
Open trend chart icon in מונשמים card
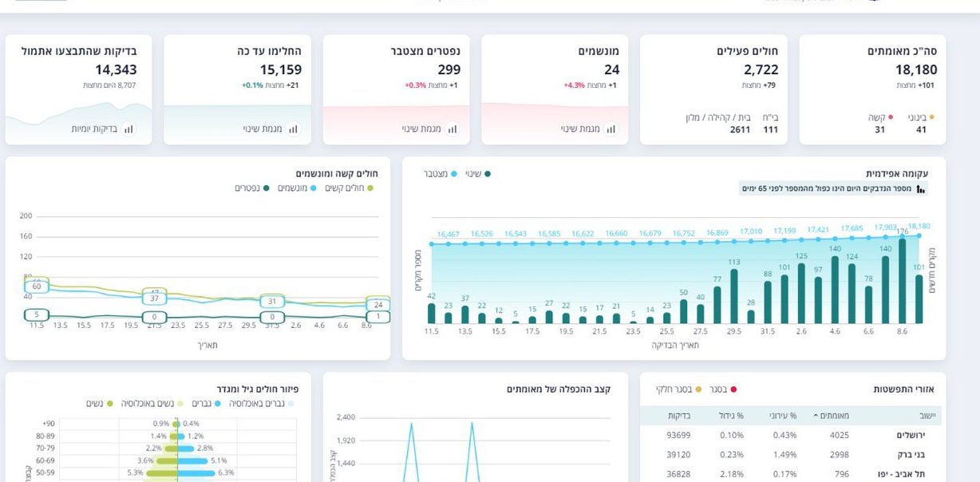coord(611,128)
